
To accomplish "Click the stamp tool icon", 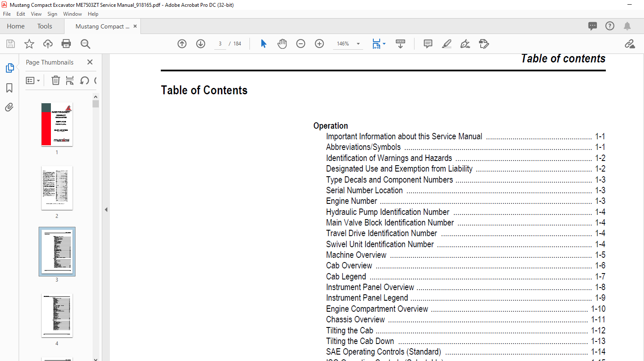I will pos(484,44).
